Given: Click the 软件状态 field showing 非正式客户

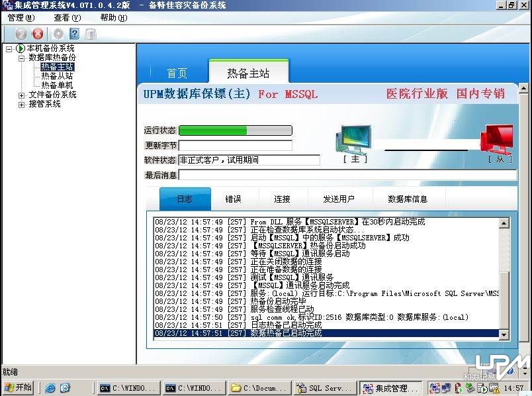Looking at the screenshot, I should click(x=249, y=160).
